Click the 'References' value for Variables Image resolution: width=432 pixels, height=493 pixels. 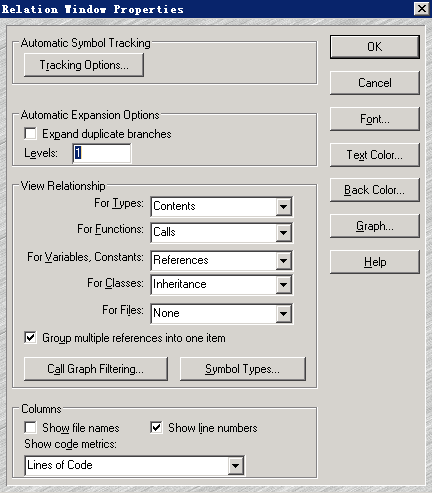coord(181,260)
